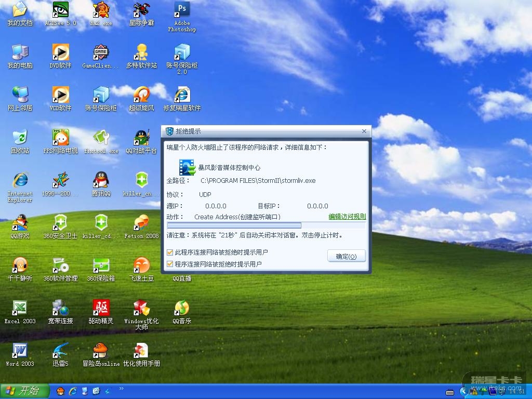The image size is (532, 399).
Task: Click Show Desktop icon in quick launch
Action: click(x=96, y=391)
